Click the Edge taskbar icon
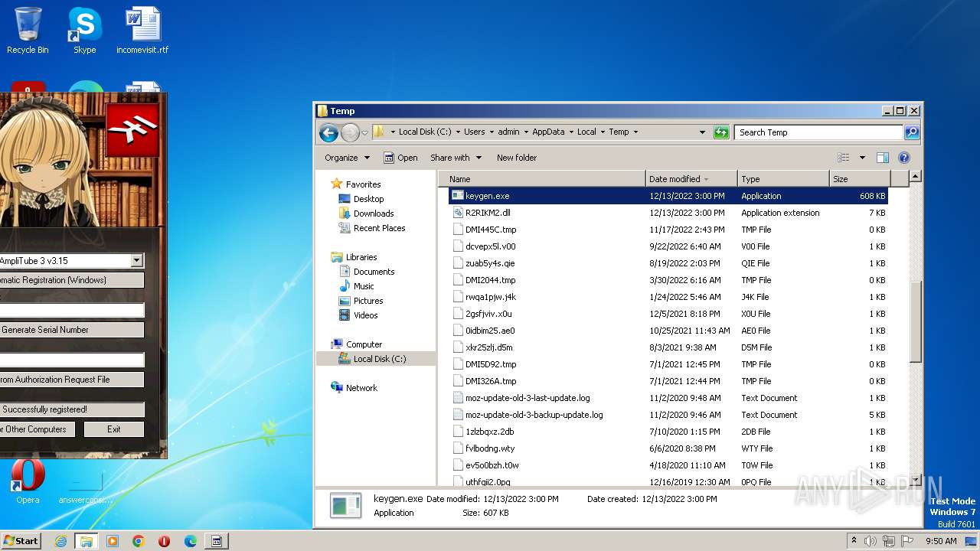Viewport: 980px width, 551px height. (x=191, y=541)
